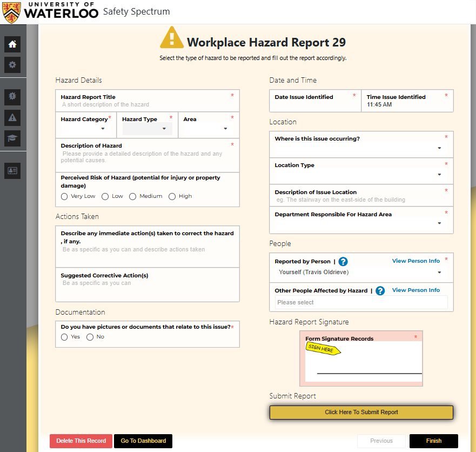Open the Area dropdown

pos(208,129)
